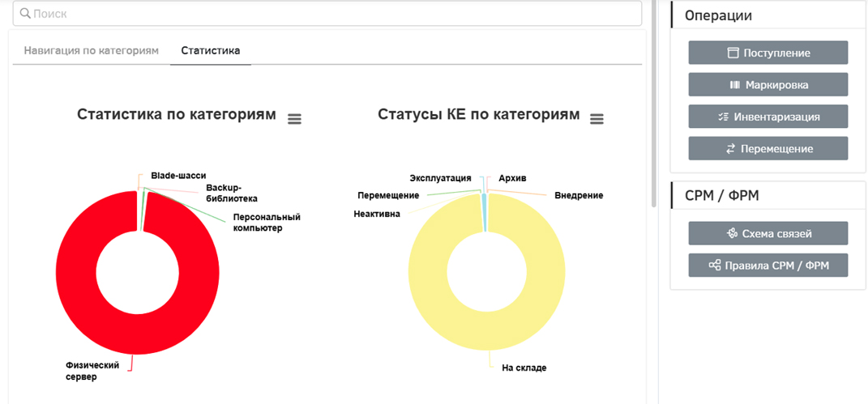Switch to Навигация по категориям tab
This screenshot has width=868, height=404.
[91, 50]
